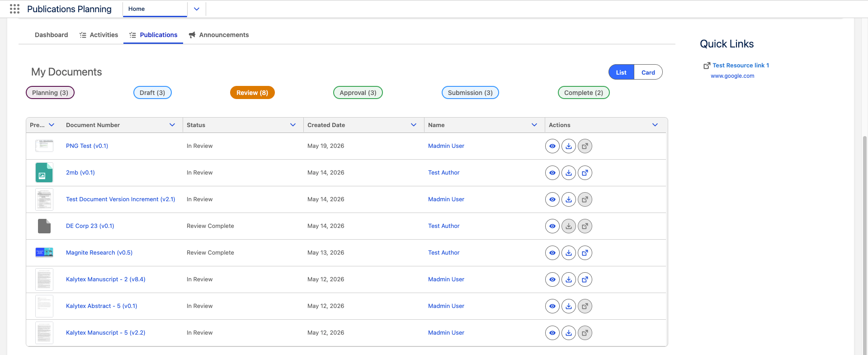Filter documents by Draft (3) stage
The image size is (868, 355).
pos(152,93)
